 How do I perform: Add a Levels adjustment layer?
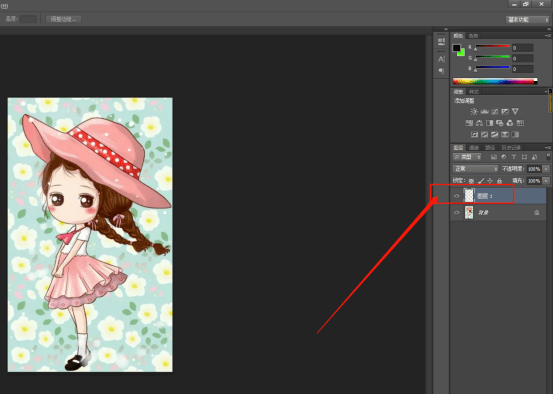click(x=484, y=112)
